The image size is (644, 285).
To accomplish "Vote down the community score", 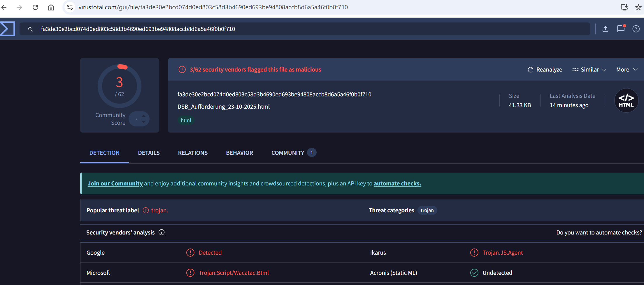I will (x=143, y=122).
